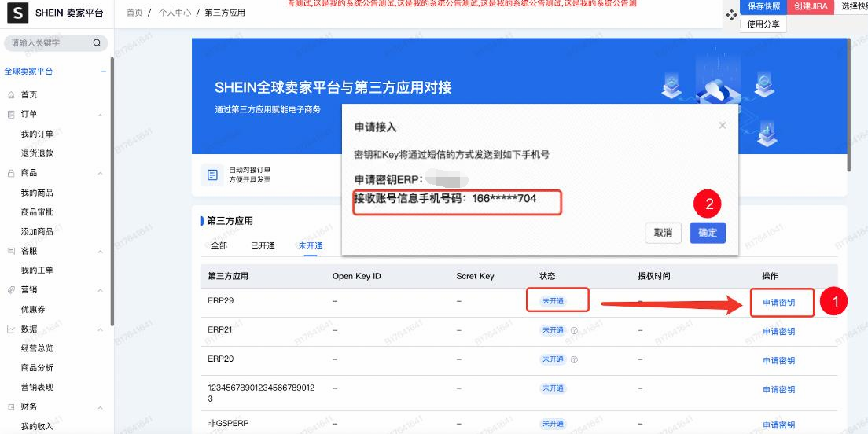Screen dimensions: 868x434
Task: Click the move arrows icon near 保存快照
Action: coord(732,14)
